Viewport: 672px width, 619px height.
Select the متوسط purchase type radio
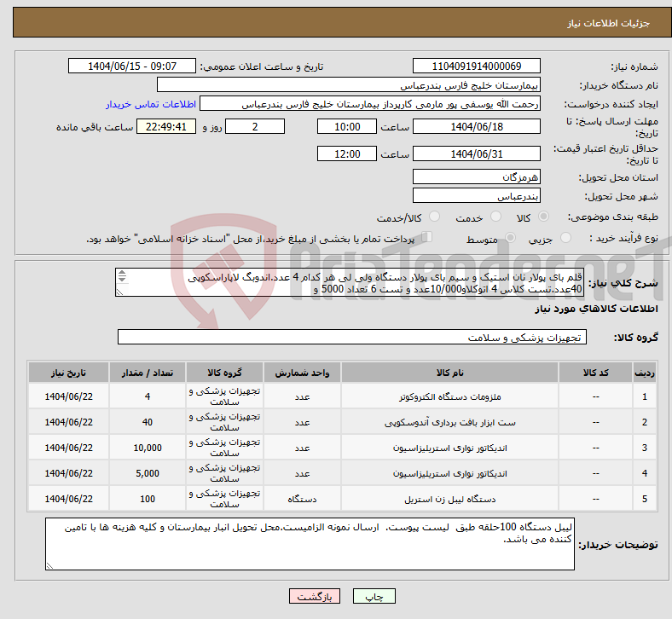512,239
